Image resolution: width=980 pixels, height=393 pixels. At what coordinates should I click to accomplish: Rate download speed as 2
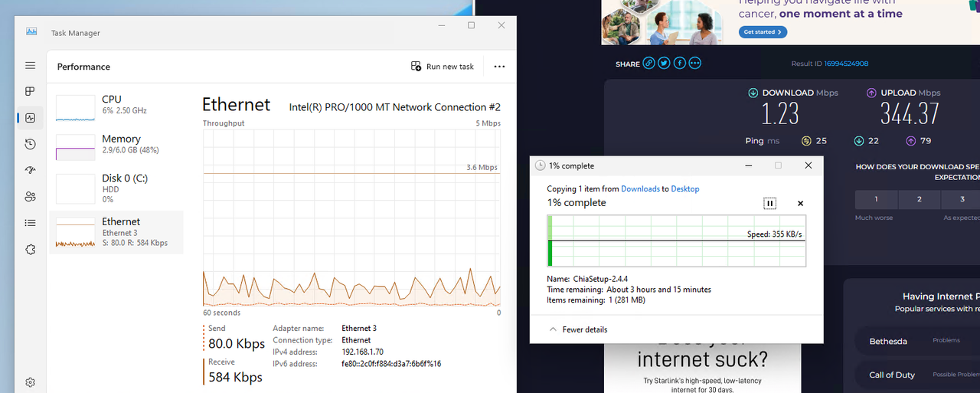(x=920, y=199)
